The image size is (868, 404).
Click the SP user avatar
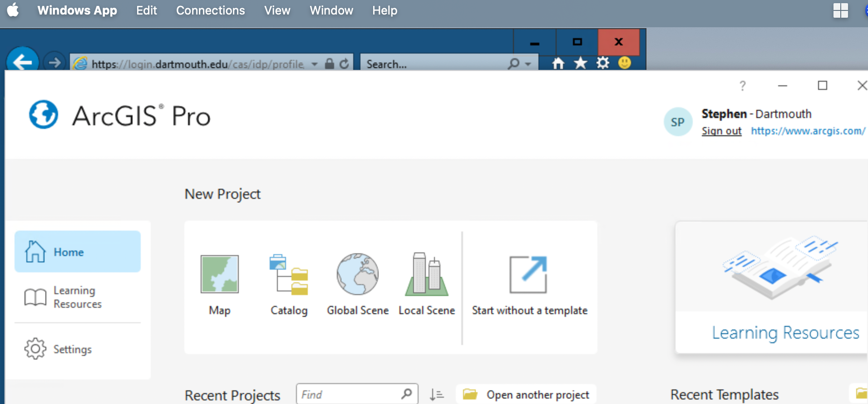678,122
